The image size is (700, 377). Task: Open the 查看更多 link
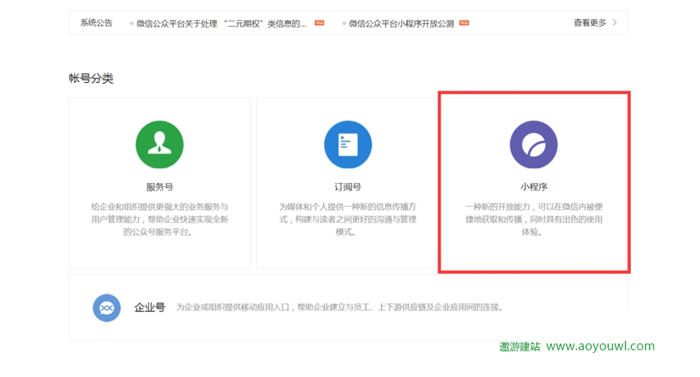[590, 23]
